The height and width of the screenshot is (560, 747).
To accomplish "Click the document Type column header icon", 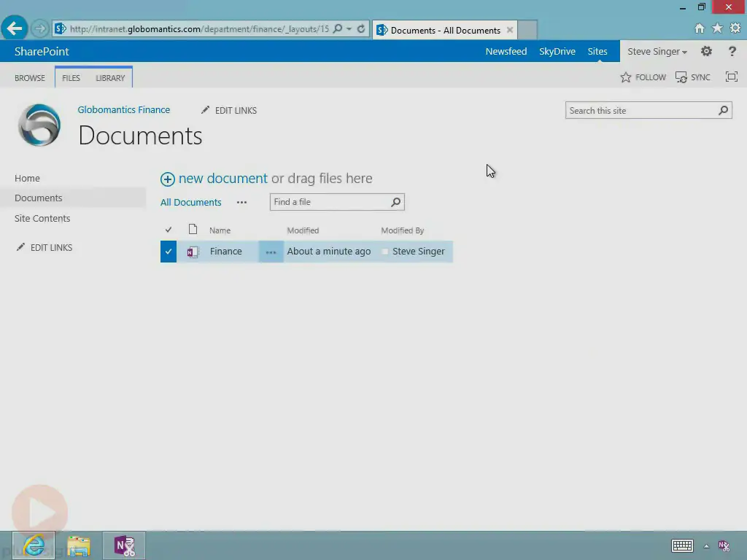I will point(193,230).
